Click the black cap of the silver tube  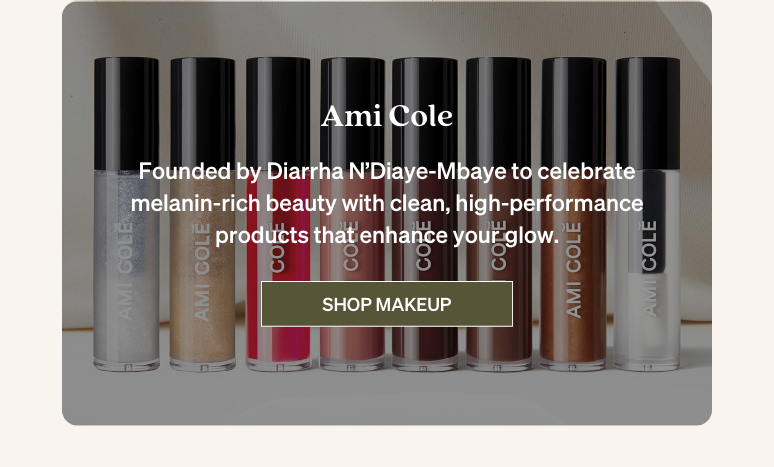pos(126,114)
